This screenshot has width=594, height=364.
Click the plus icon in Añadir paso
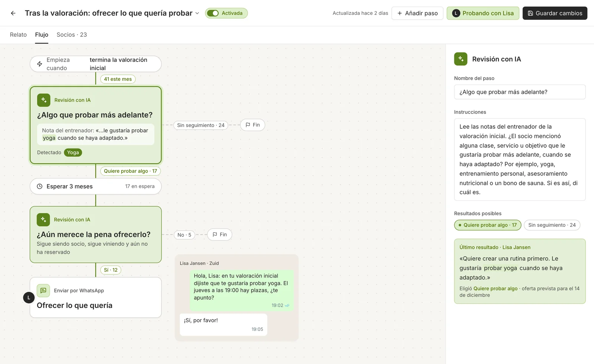pyautogui.click(x=400, y=13)
